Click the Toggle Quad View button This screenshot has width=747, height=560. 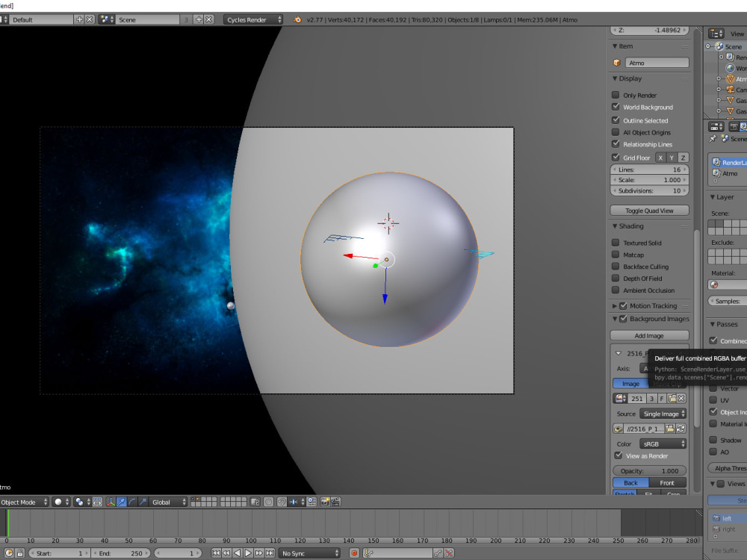(x=649, y=211)
